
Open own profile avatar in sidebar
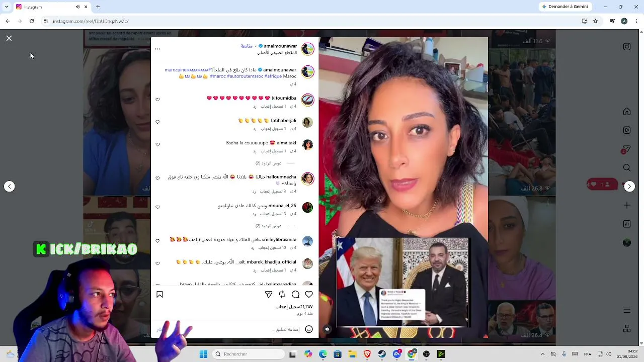coord(627,243)
